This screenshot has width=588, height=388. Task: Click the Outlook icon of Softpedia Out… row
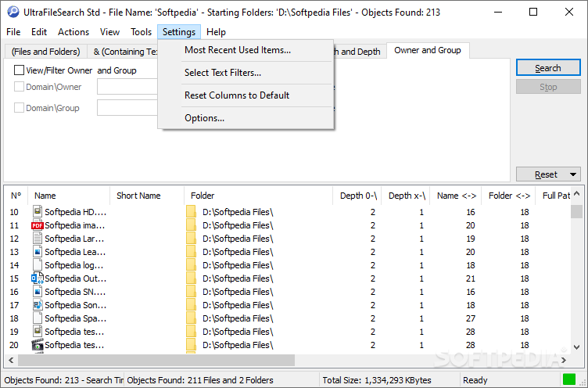coord(37,278)
